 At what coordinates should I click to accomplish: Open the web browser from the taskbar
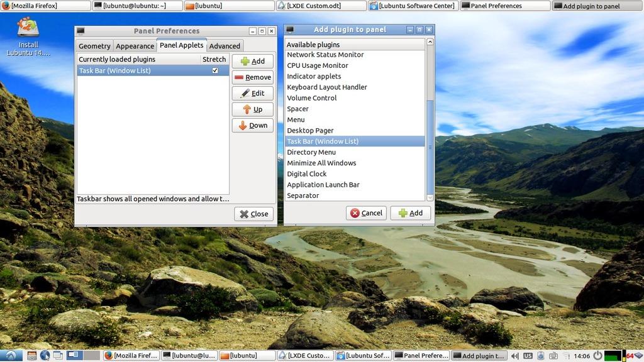click(x=45, y=355)
